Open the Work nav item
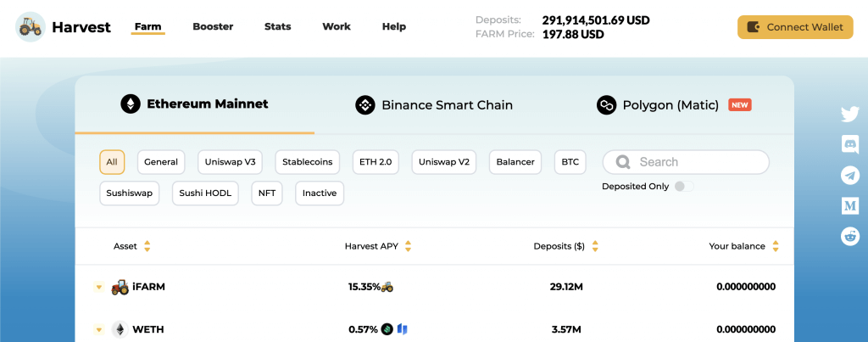This screenshot has height=342, width=868. (x=337, y=26)
